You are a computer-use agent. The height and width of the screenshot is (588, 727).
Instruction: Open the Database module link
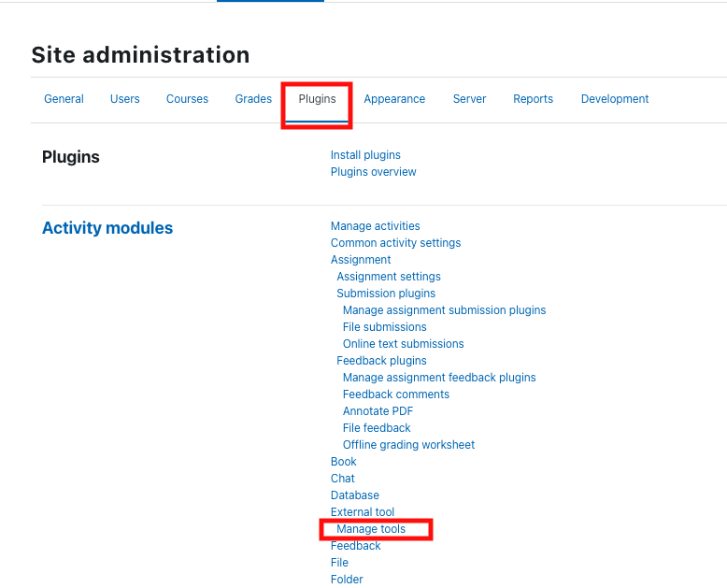tap(354, 495)
